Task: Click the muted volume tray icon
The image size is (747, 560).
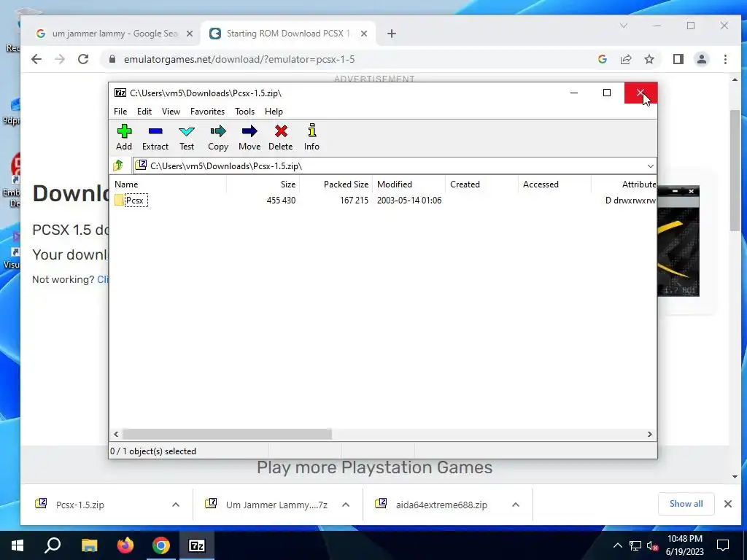Action: pyautogui.click(x=652, y=545)
